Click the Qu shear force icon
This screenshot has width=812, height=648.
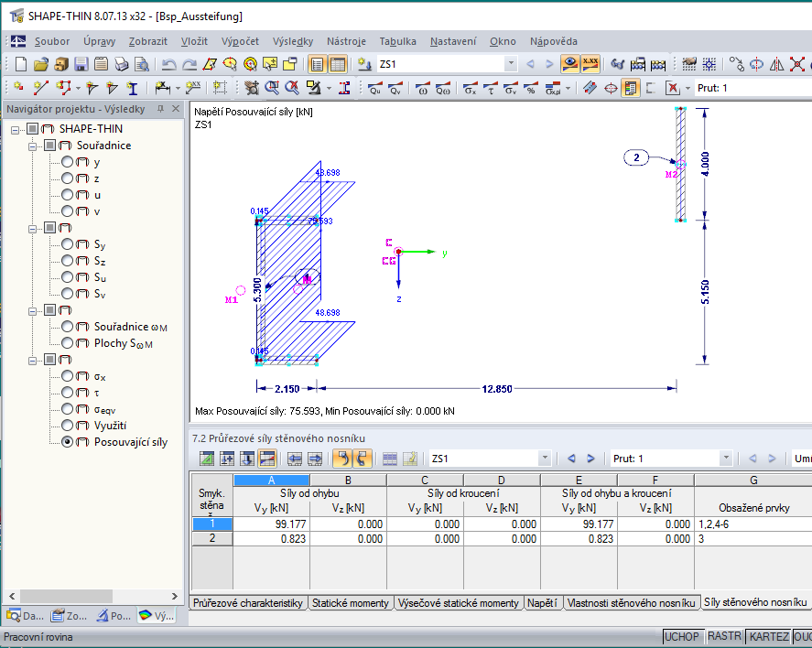375,89
